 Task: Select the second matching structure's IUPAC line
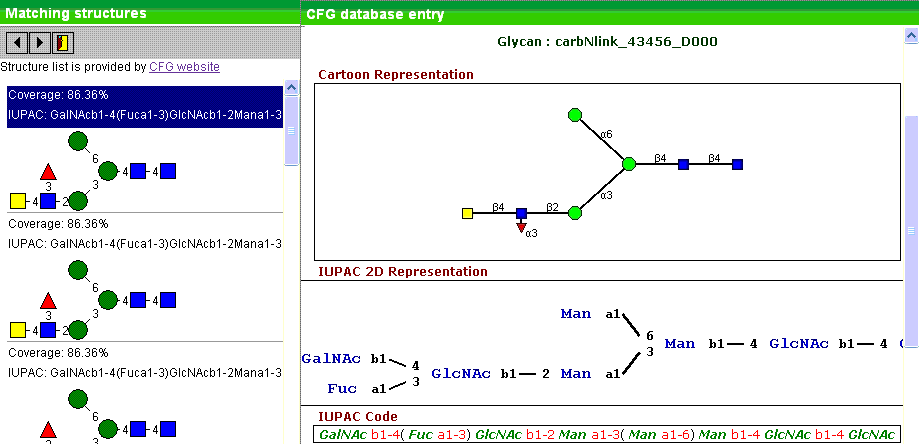[x=145, y=243]
